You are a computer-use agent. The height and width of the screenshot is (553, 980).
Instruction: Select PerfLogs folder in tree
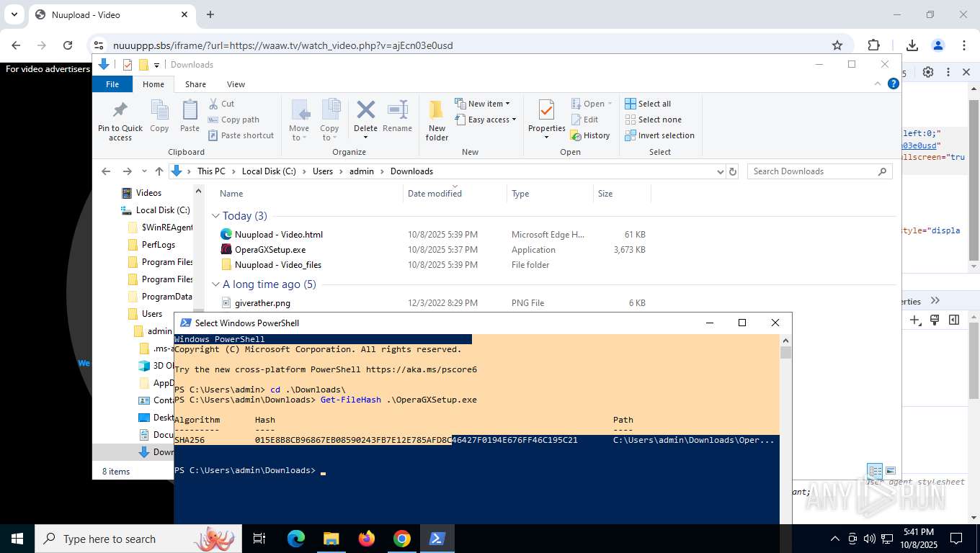(x=158, y=245)
